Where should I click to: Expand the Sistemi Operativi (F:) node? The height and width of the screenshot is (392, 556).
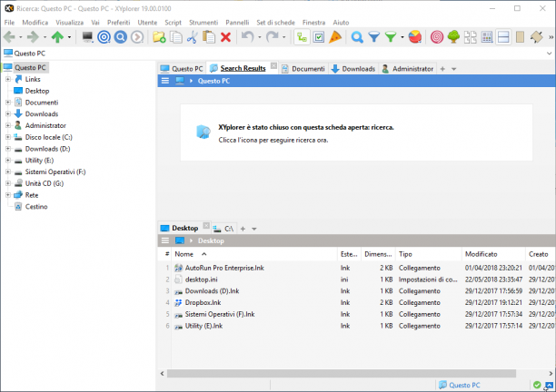click(8, 171)
